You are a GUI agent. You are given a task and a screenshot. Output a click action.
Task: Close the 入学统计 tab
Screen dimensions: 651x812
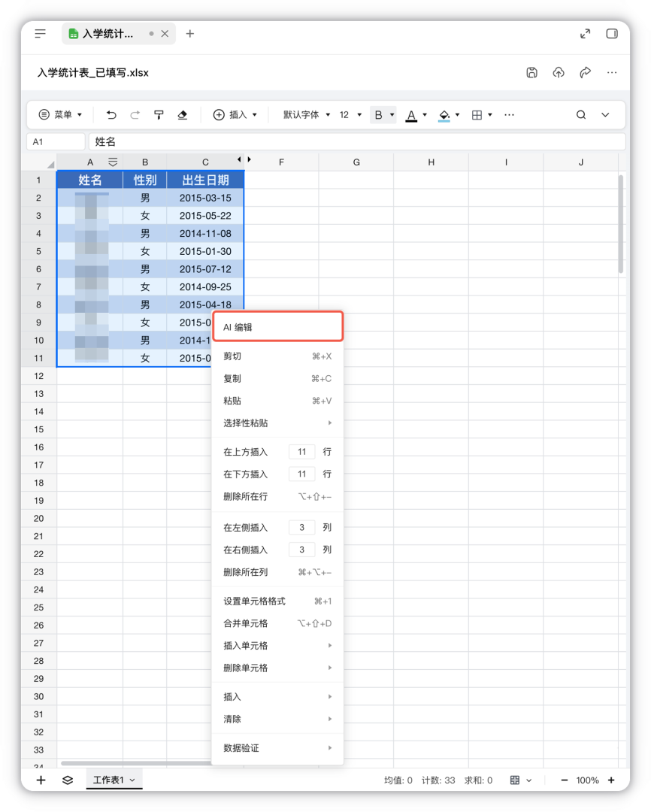point(165,34)
